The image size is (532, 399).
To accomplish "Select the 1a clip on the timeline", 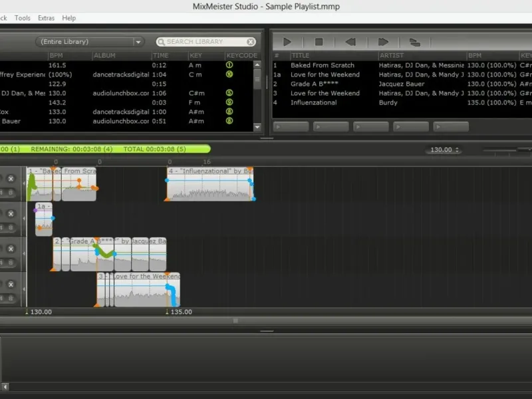I will click(44, 219).
